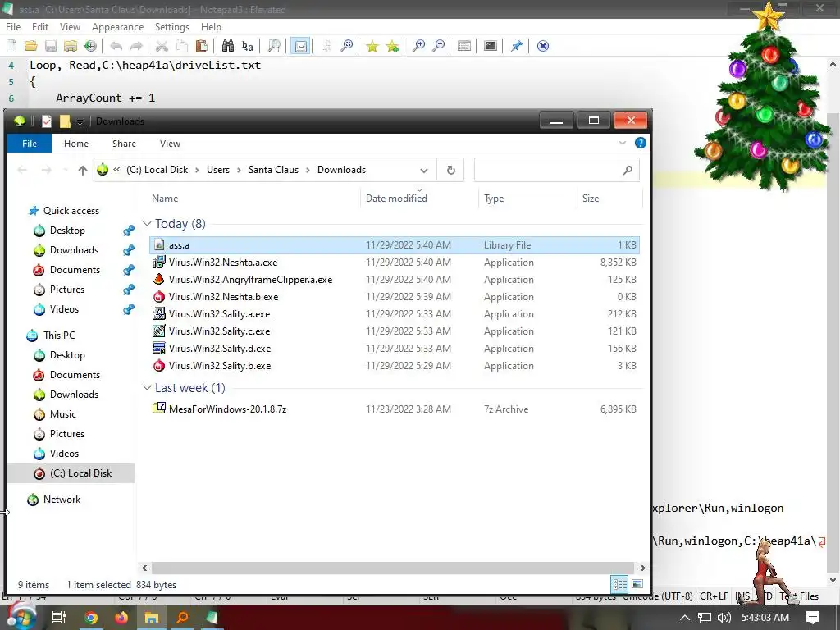
Task: Sort files by the Size column
Action: [591, 199]
